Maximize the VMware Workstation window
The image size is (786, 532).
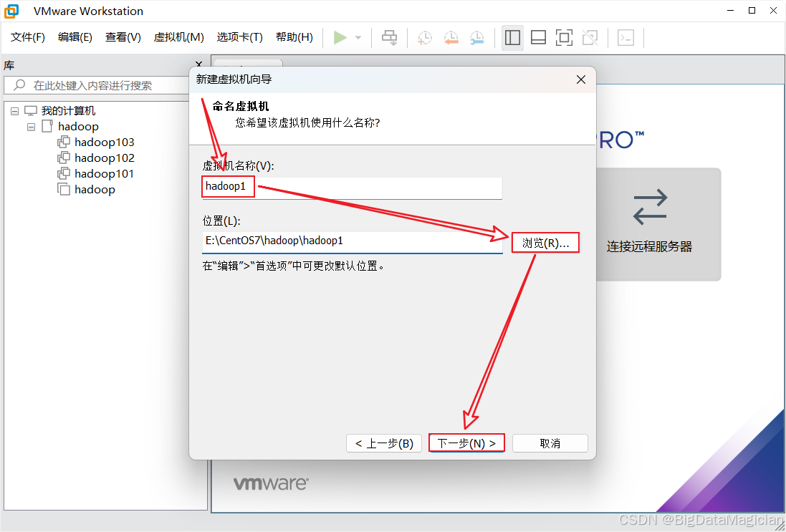point(752,11)
